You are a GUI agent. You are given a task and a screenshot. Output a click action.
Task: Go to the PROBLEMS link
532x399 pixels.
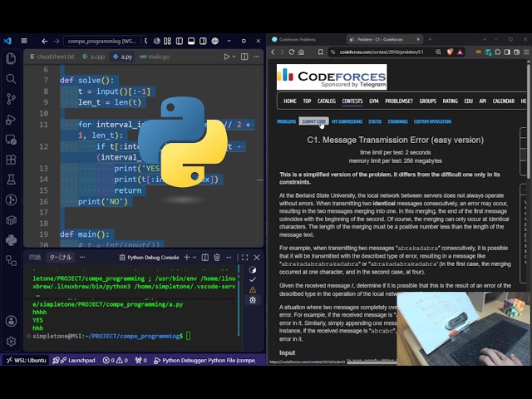tap(286, 121)
